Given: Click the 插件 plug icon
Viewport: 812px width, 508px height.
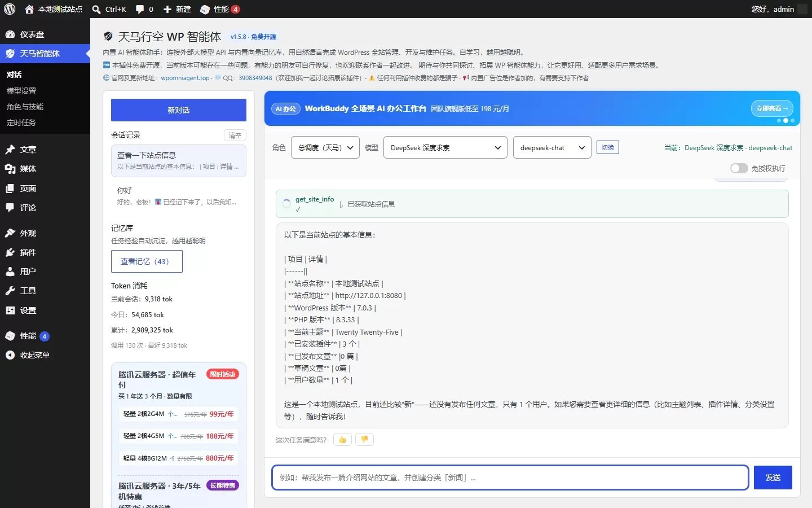Looking at the screenshot, I should [x=10, y=252].
